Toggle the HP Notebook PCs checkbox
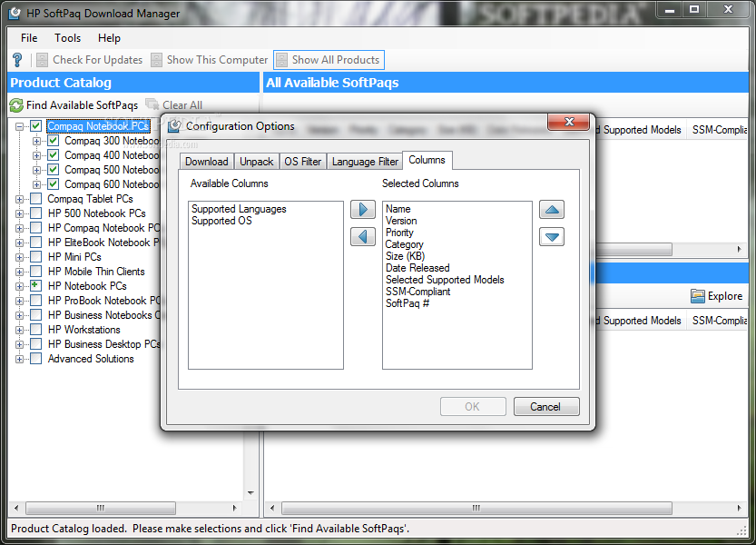 pos(35,286)
